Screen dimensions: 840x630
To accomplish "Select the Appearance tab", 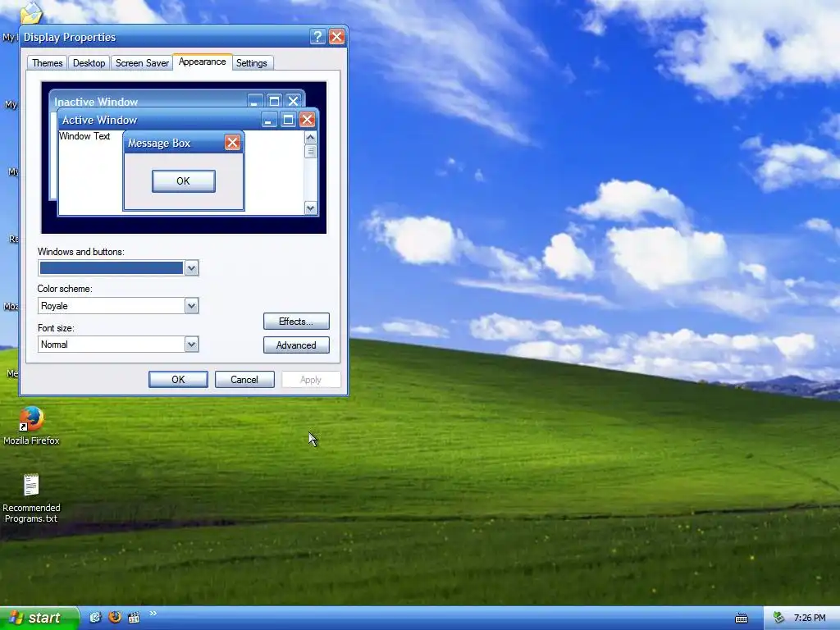I will click(202, 62).
